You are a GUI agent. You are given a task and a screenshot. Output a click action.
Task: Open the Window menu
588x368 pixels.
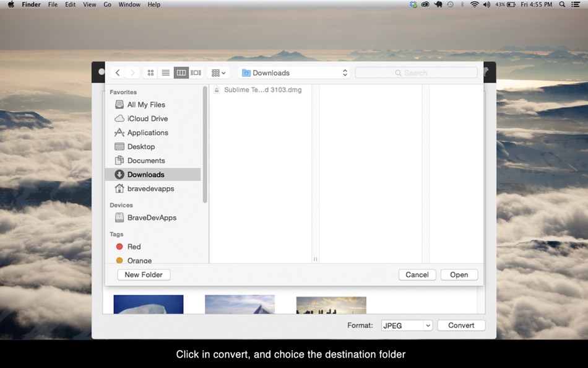(128, 4)
